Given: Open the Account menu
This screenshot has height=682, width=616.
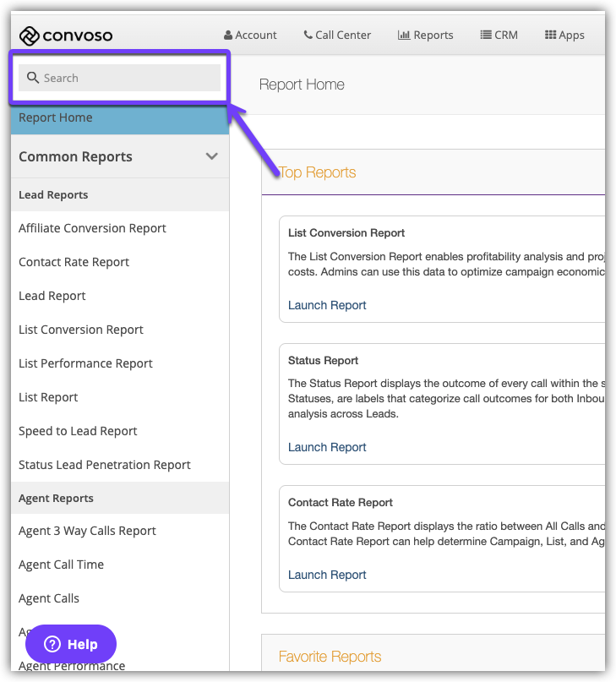Looking at the screenshot, I should [250, 35].
